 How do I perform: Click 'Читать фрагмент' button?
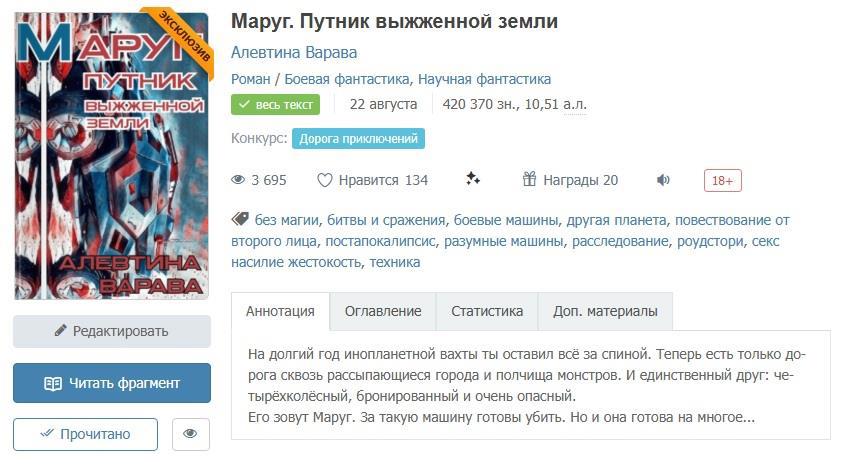pos(112,383)
